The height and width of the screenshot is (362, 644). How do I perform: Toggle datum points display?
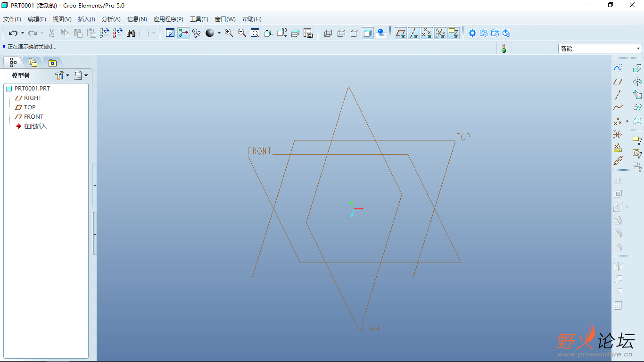[x=427, y=33]
